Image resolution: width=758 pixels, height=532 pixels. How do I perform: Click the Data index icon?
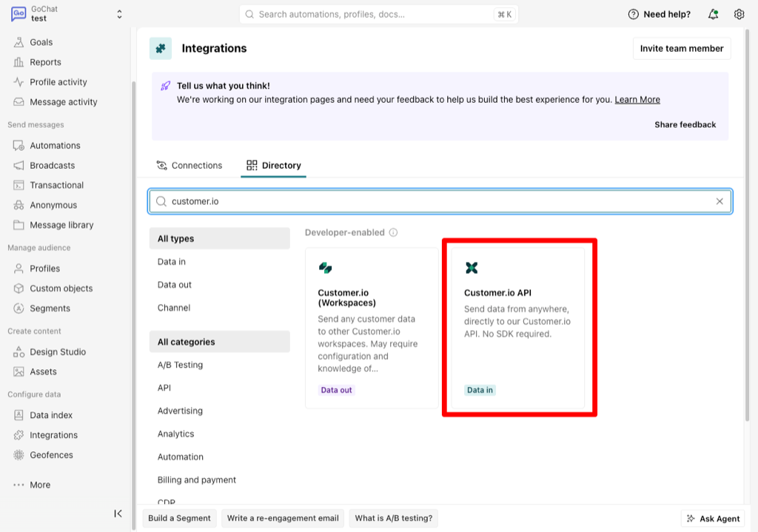coord(19,415)
